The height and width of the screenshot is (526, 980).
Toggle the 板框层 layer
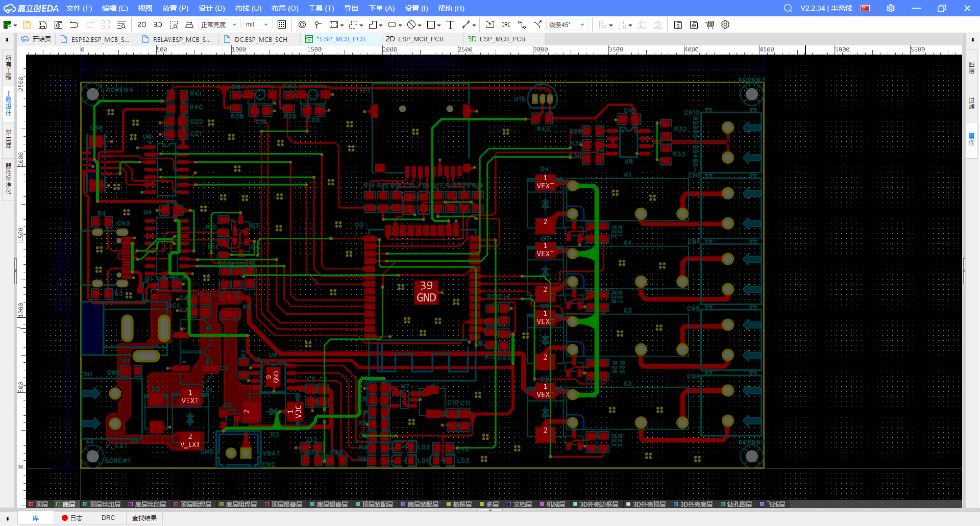(459, 504)
